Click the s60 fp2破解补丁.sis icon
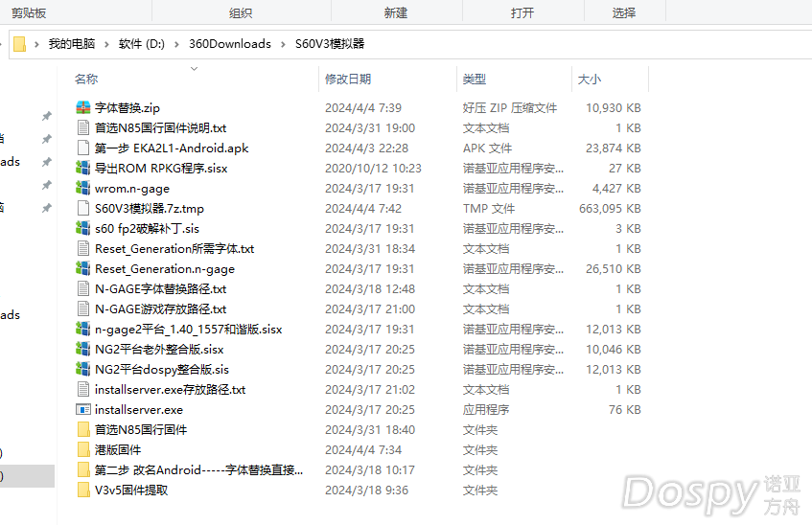Viewport: 812px width, 525px height. pos(82,228)
